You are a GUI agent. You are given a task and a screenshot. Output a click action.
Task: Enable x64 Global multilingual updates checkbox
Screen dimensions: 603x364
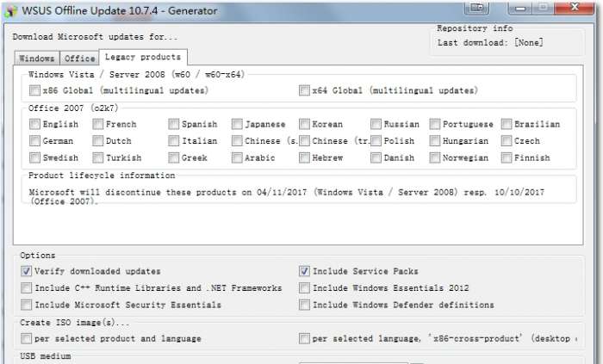[x=304, y=90]
